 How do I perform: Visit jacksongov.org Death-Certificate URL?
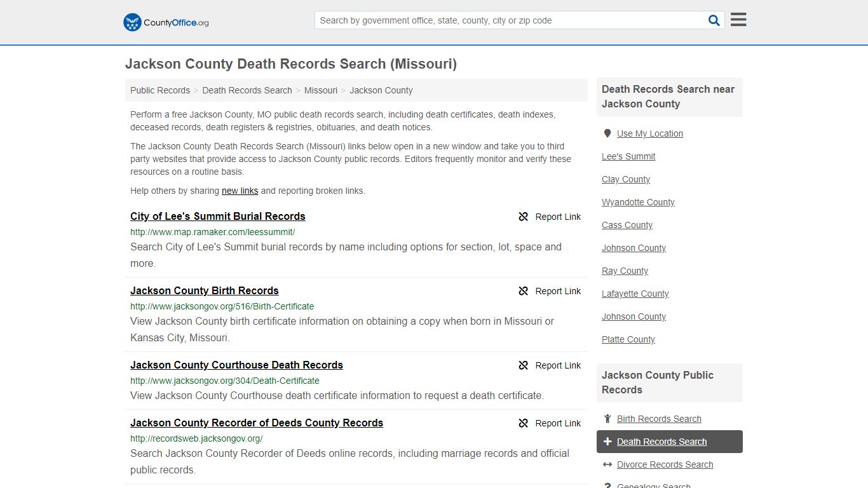(x=225, y=381)
